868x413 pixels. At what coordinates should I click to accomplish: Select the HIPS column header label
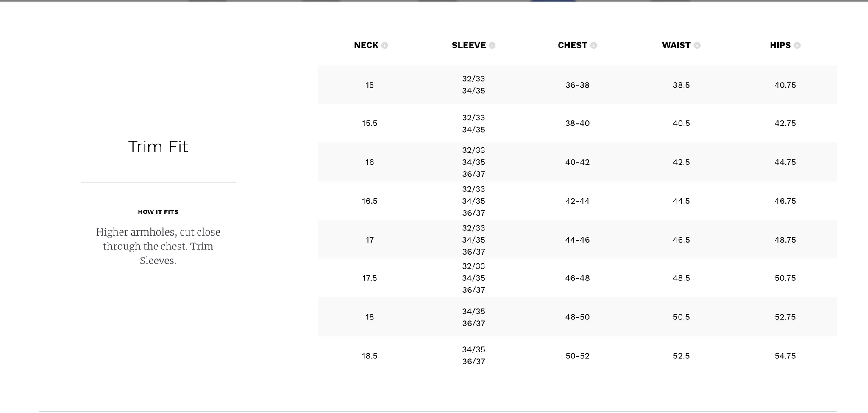point(780,45)
